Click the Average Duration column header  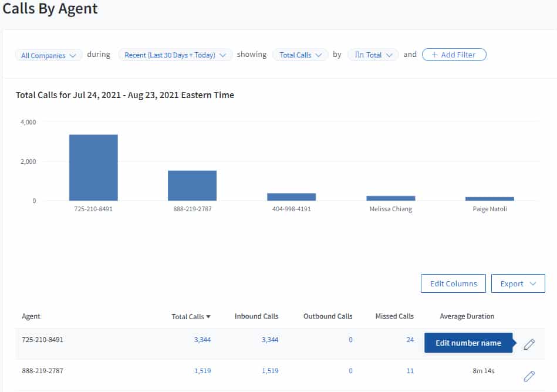tap(467, 316)
